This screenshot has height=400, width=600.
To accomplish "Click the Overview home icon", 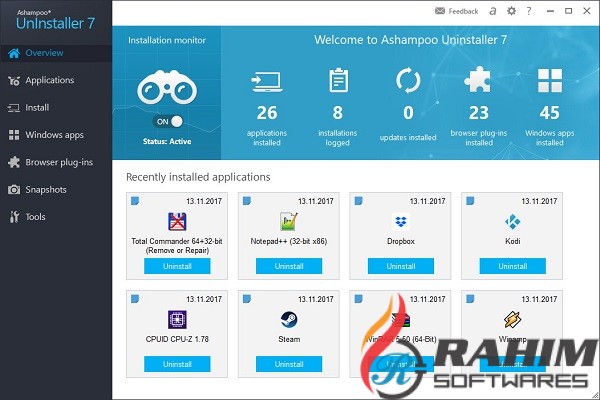I will [x=14, y=53].
